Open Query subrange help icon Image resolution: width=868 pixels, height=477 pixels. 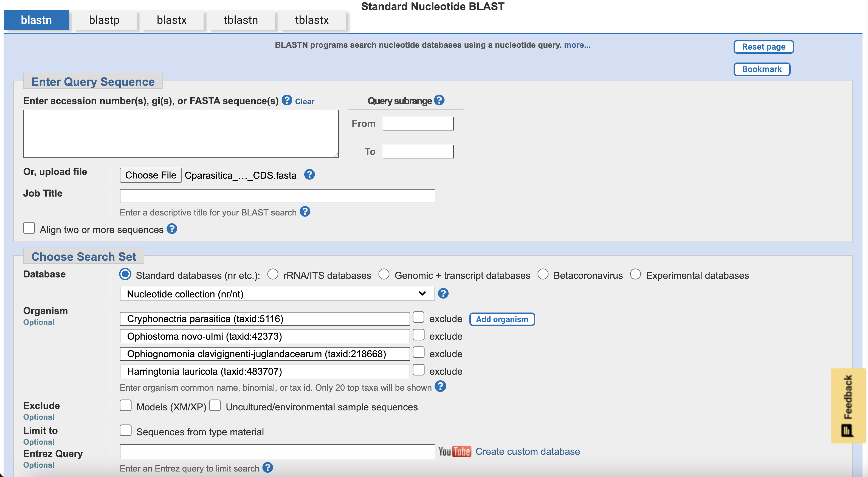pyautogui.click(x=439, y=100)
